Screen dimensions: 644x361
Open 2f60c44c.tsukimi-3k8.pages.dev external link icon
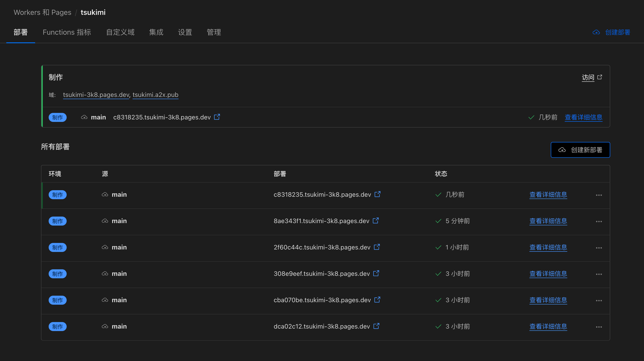tap(377, 247)
